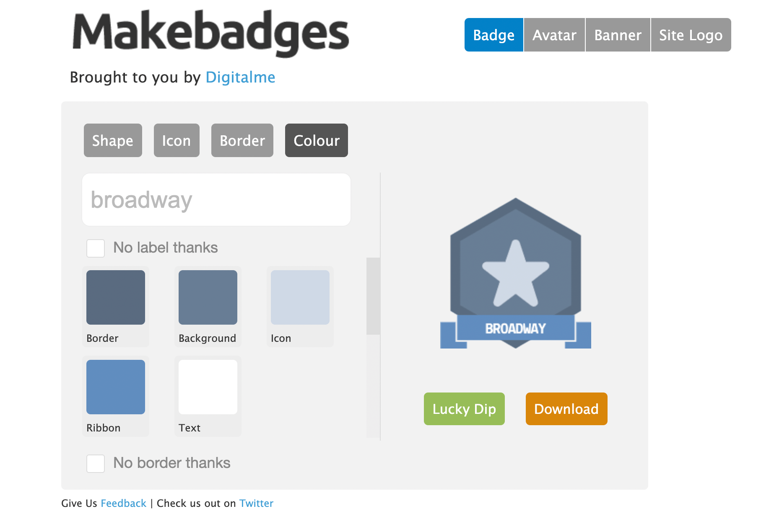Switch to Avatar mode

pos(554,35)
